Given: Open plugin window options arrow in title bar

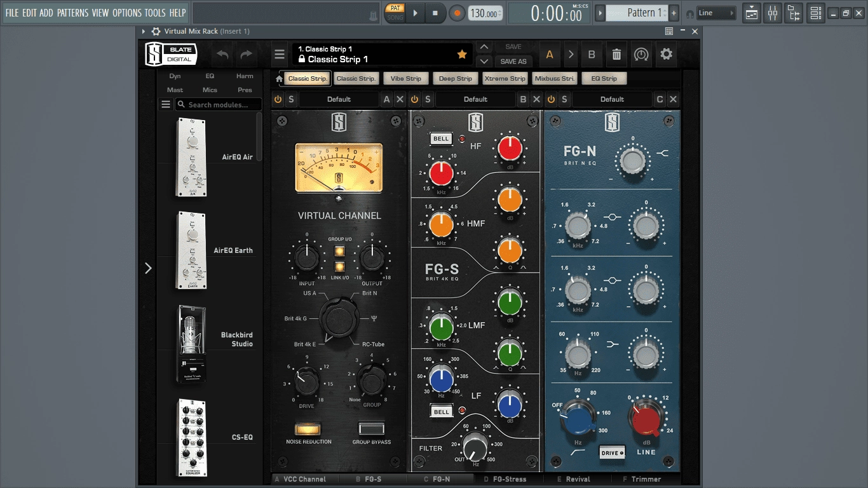Looking at the screenshot, I should (144, 31).
